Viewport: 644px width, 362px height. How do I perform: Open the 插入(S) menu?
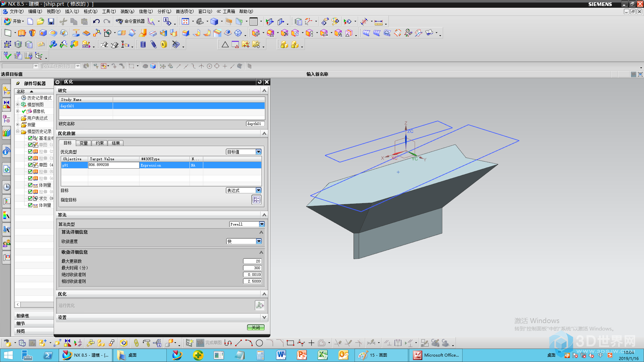[72, 11]
